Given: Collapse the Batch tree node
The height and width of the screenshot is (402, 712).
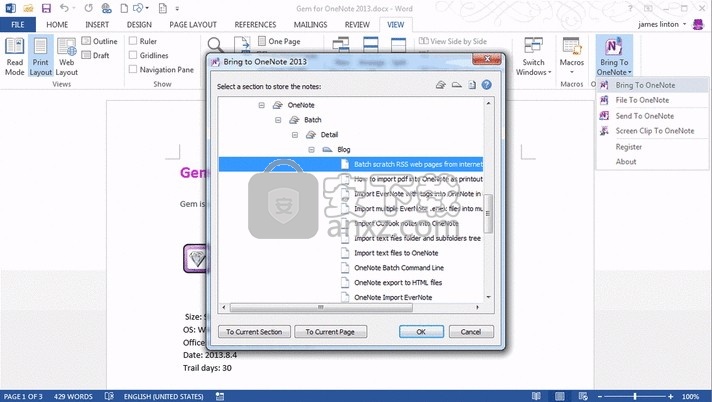Looking at the screenshot, I should coord(278,120).
